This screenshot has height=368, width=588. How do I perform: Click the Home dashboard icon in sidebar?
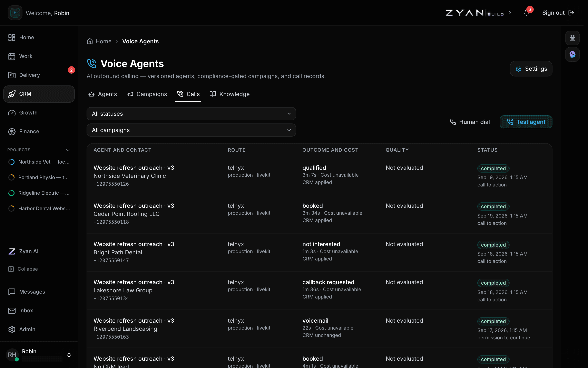12,37
